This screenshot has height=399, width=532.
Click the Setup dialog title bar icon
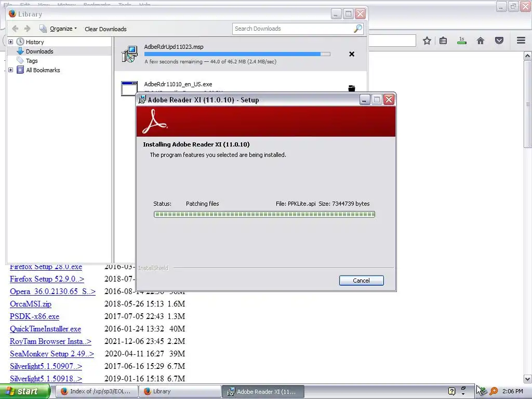pyautogui.click(x=142, y=100)
